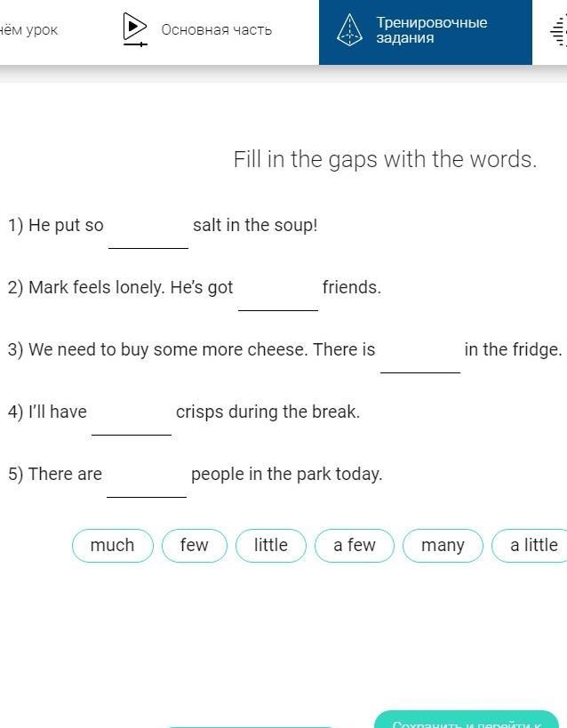Open the Основная часть tab
This screenshot has height=728, width=567.
pos(198,29)
